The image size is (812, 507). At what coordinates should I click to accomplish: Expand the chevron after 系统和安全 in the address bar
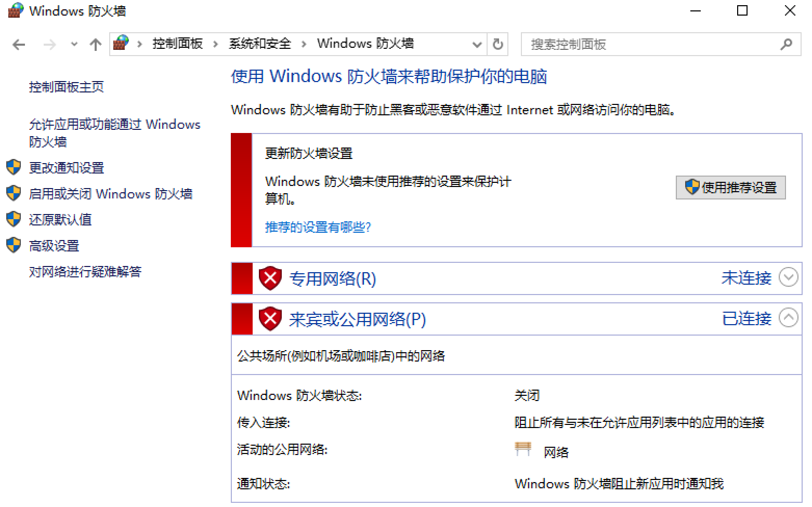click(x=304, y=44)
